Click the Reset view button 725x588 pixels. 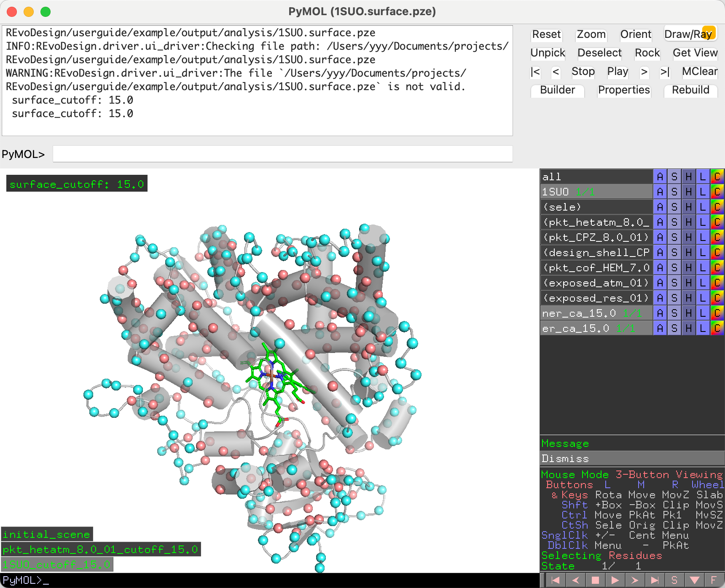[546, 35]
